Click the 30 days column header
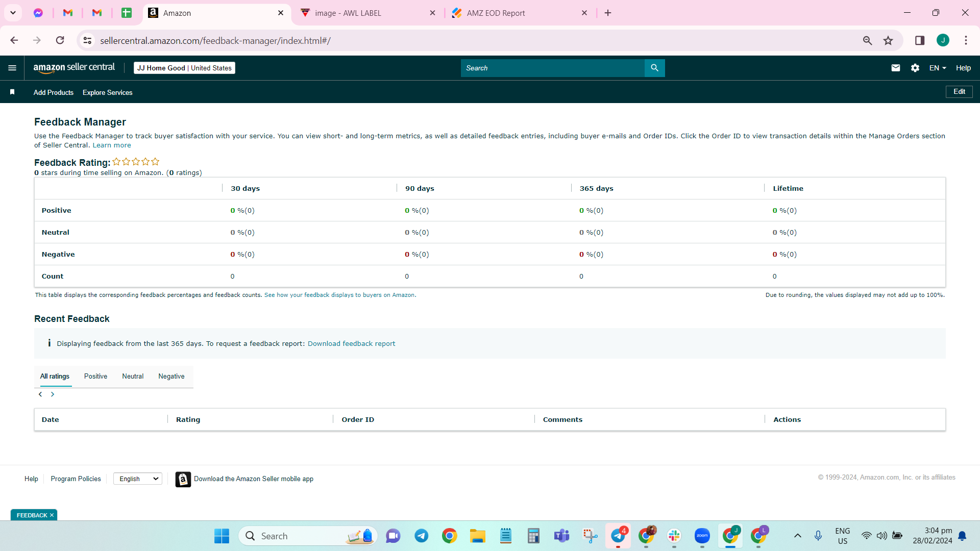980x551 pixels. coord(245,188)
